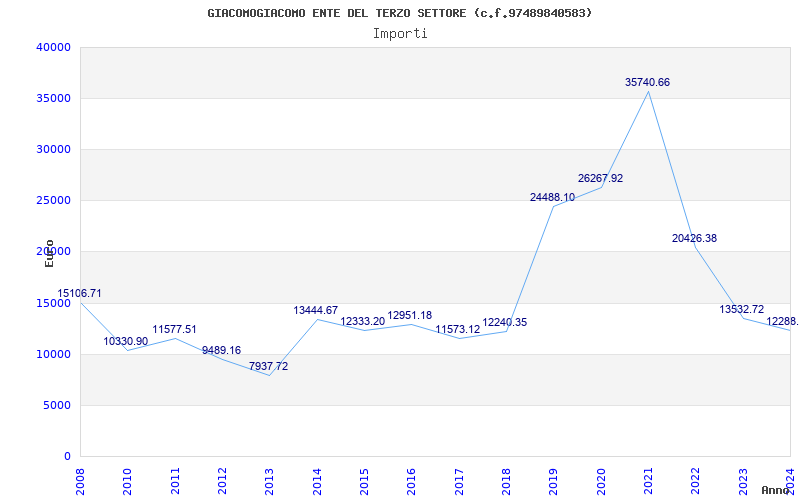Select the 11577.51 data label

pyautogui.click(x=174, y=330)
